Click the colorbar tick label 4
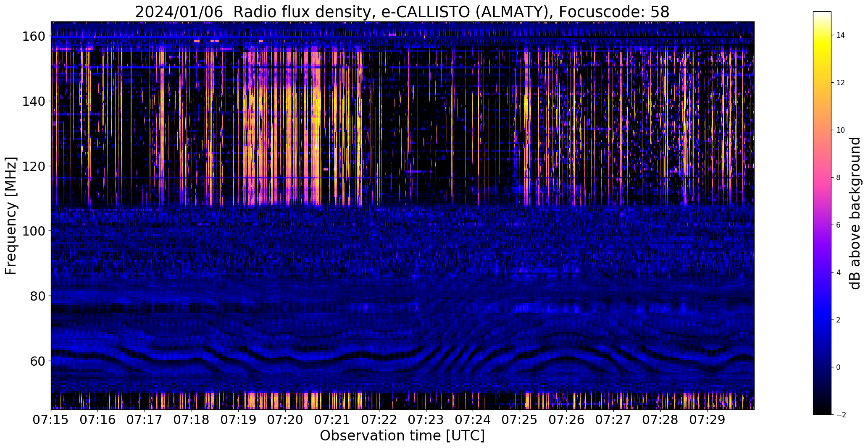The width and height of the screenshot is (868, 448). tap(839, 272)
